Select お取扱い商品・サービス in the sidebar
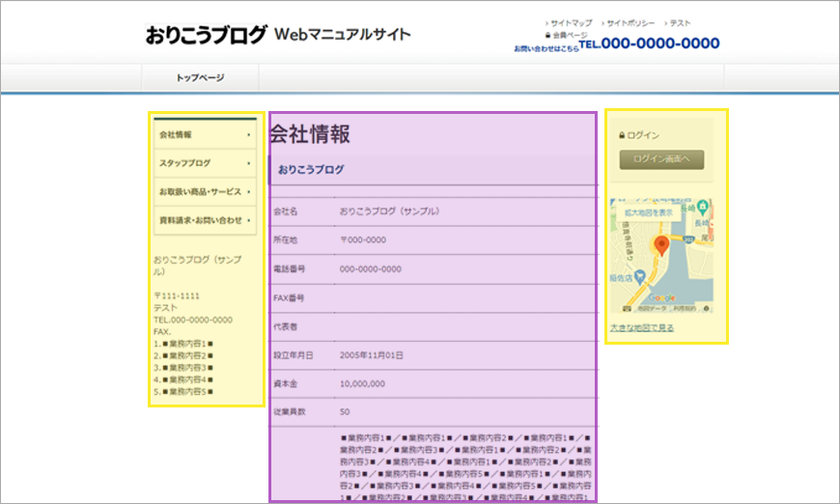The width and height of the screenshot is (840, 504). (x=204, y=192)
